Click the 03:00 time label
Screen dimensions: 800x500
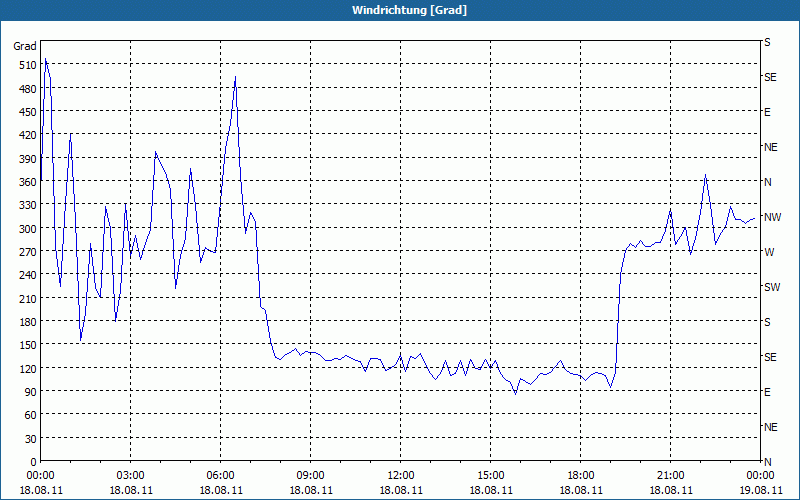pos(131,476)
